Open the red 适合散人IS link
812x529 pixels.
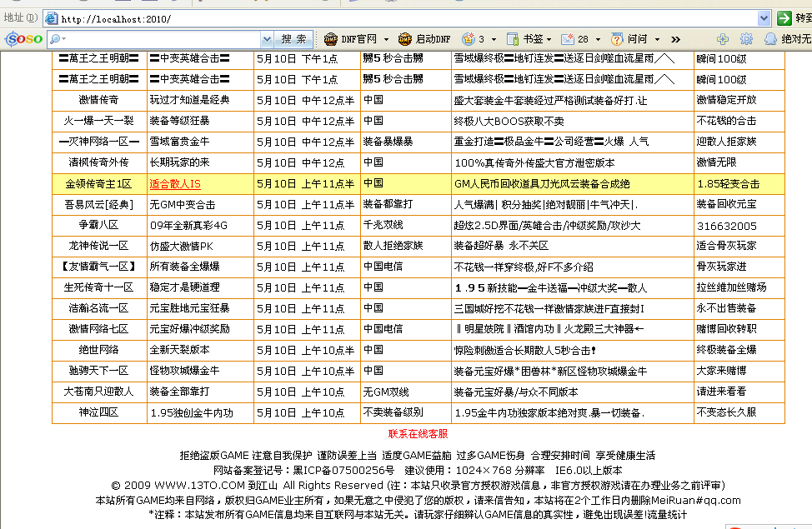pyautogui.click(x=174, y=183)
